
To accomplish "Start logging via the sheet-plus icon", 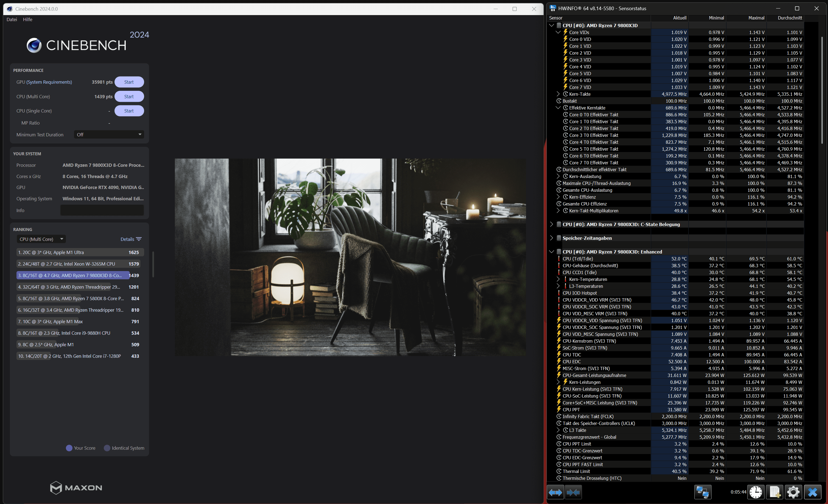I will tap(774, 492).
